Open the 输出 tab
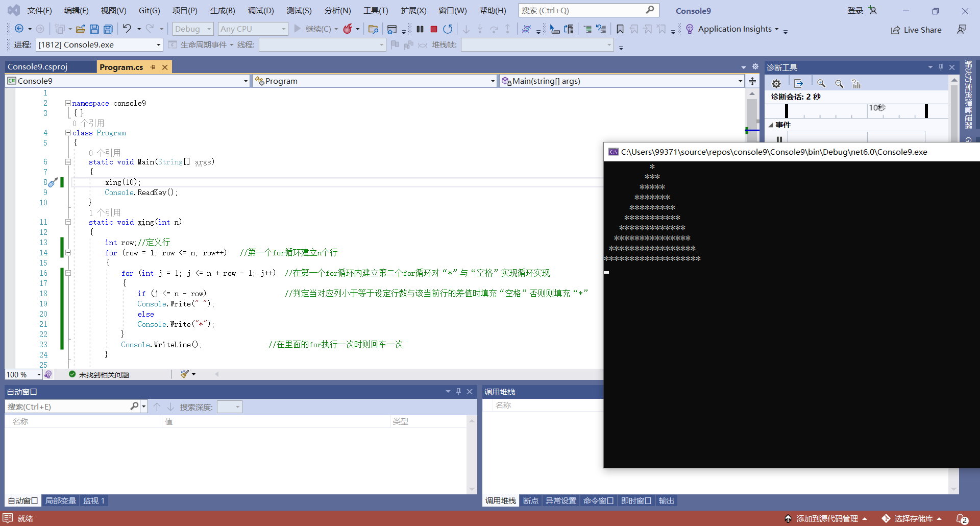This screenshot has width=980, height=526. [x=666, y=501]
